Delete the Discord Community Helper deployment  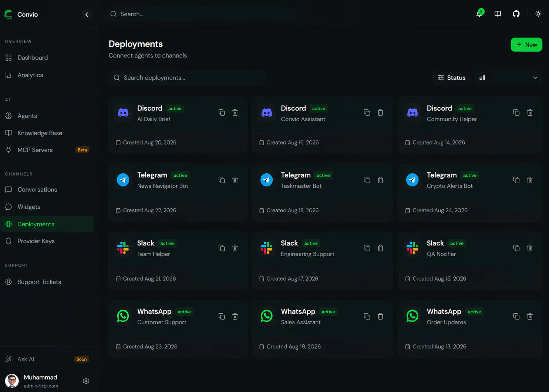click(x=530, y=112)
